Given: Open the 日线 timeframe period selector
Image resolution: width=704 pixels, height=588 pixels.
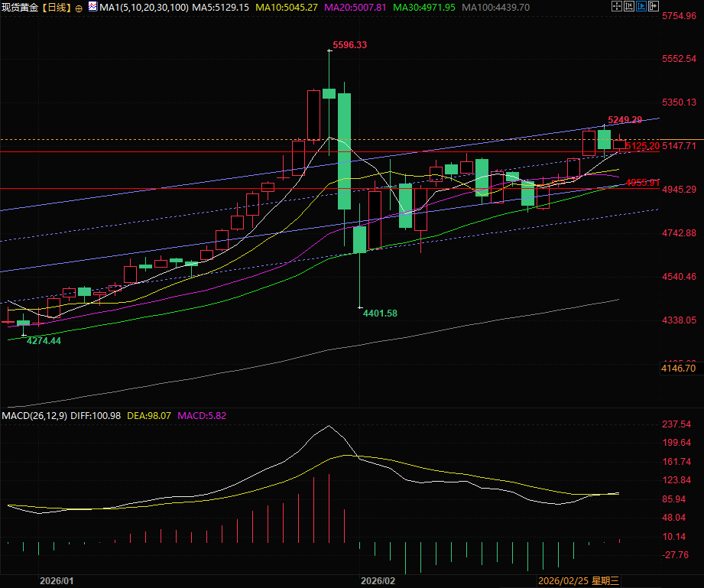Looking at the screenshot, I should point(55,8).
